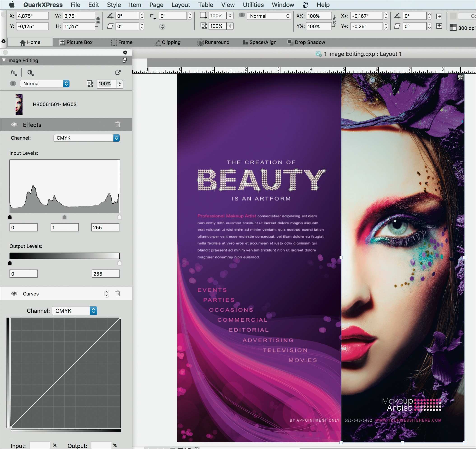476x449 pixels.
Task: Open image in external editor via arrow icon
Action: pos(118,72)
